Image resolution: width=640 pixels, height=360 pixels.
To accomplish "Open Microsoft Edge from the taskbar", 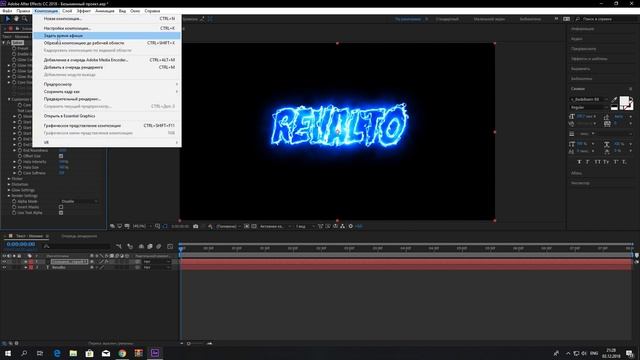I will [x=57, y=353].
